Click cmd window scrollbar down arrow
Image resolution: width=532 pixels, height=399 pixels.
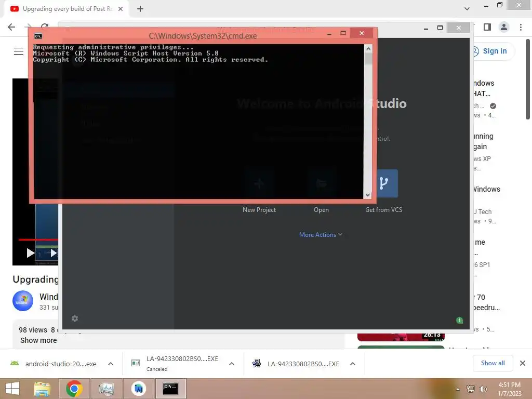tap(368, 195)
